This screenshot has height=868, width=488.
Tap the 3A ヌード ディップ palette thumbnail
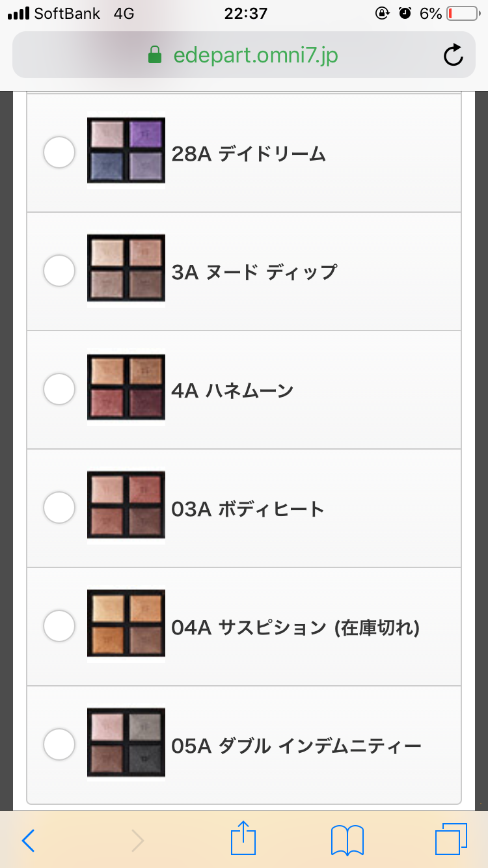[126, 268]
